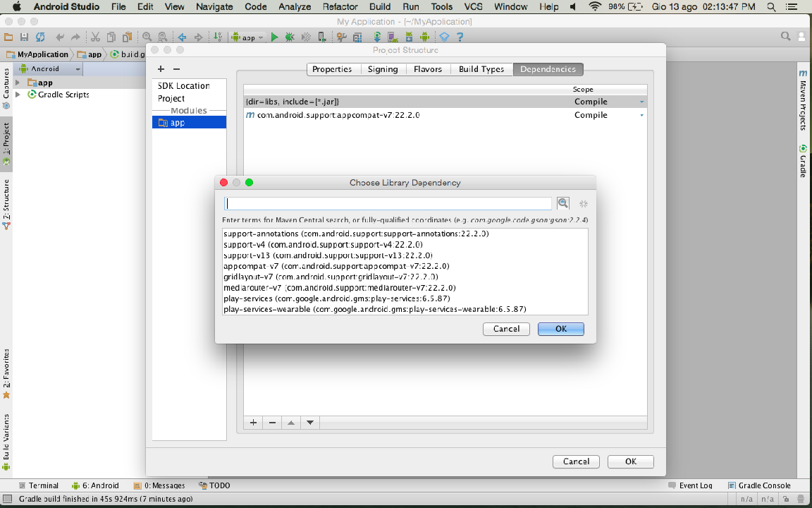
Task: Click the Redo arrow icon
Action: [x=75, y=37]
